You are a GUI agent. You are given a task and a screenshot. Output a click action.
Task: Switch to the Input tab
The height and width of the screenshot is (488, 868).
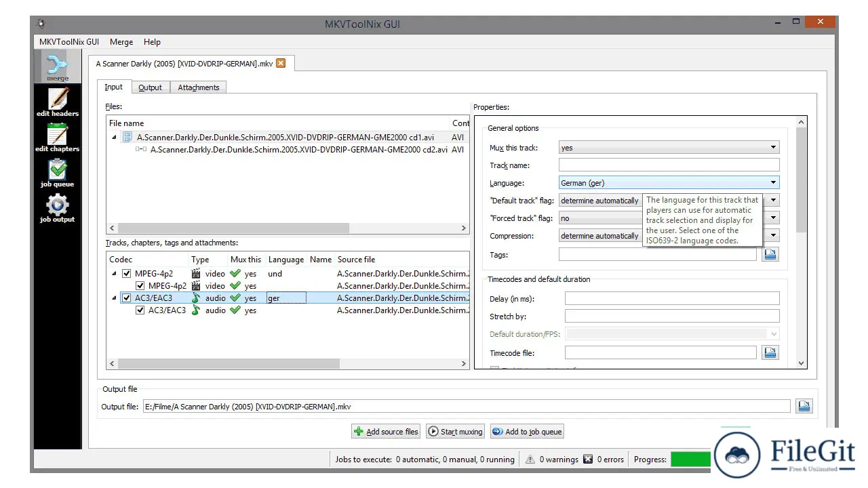114,87
